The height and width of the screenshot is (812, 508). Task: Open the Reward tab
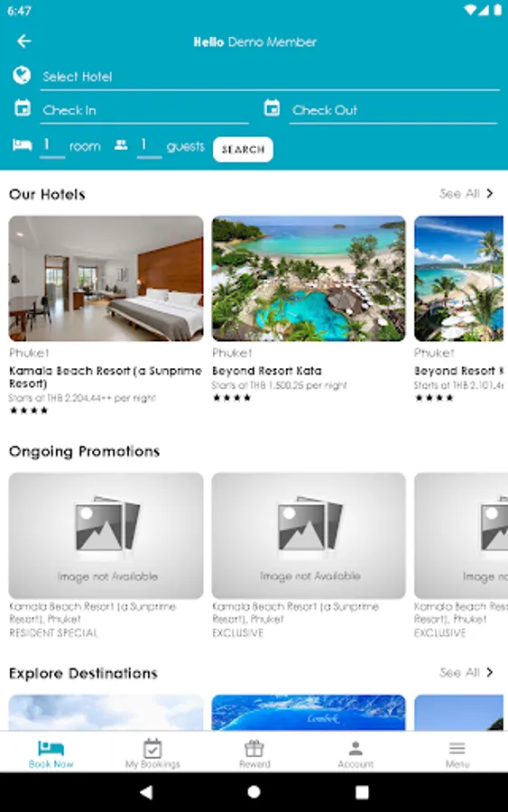(254, 753)
